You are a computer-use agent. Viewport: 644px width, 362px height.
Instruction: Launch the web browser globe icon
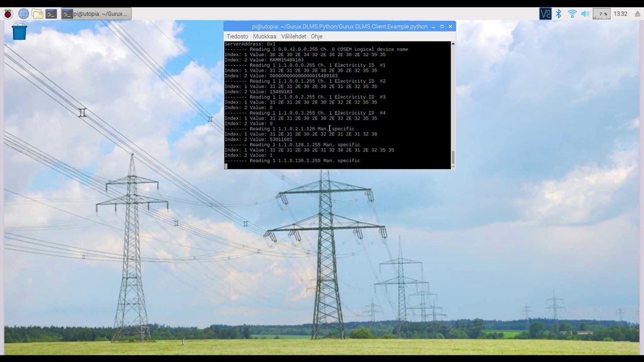[x=23, y=14]
